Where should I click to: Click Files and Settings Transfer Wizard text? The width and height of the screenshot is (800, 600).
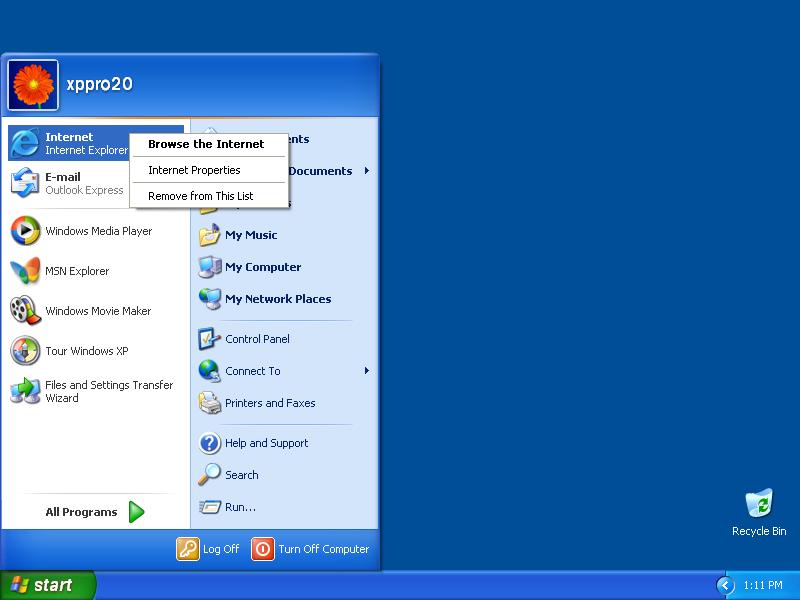pos(109,391)
